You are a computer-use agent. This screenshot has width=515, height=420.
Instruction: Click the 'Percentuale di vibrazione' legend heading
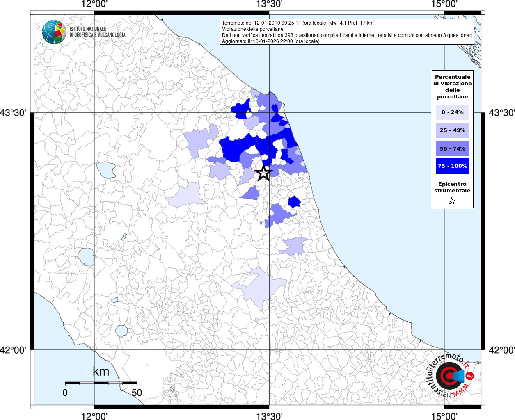click(452, 87)
